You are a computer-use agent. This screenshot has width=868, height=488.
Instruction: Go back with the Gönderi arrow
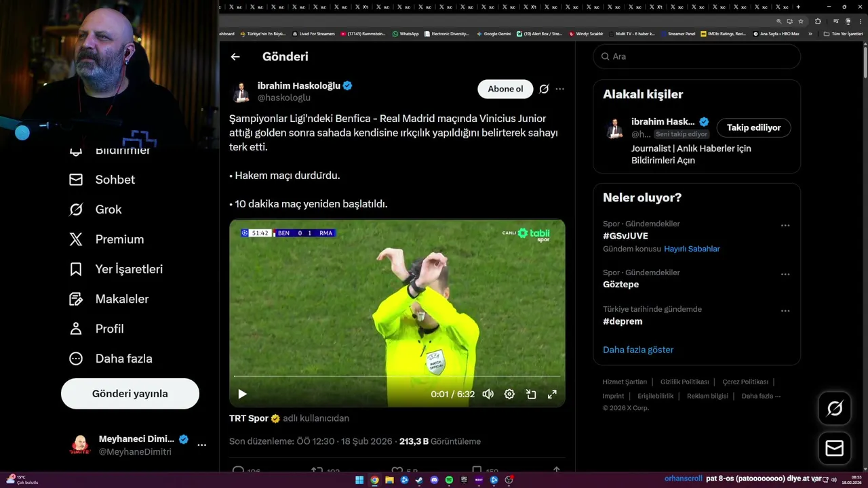pos(235,57)
